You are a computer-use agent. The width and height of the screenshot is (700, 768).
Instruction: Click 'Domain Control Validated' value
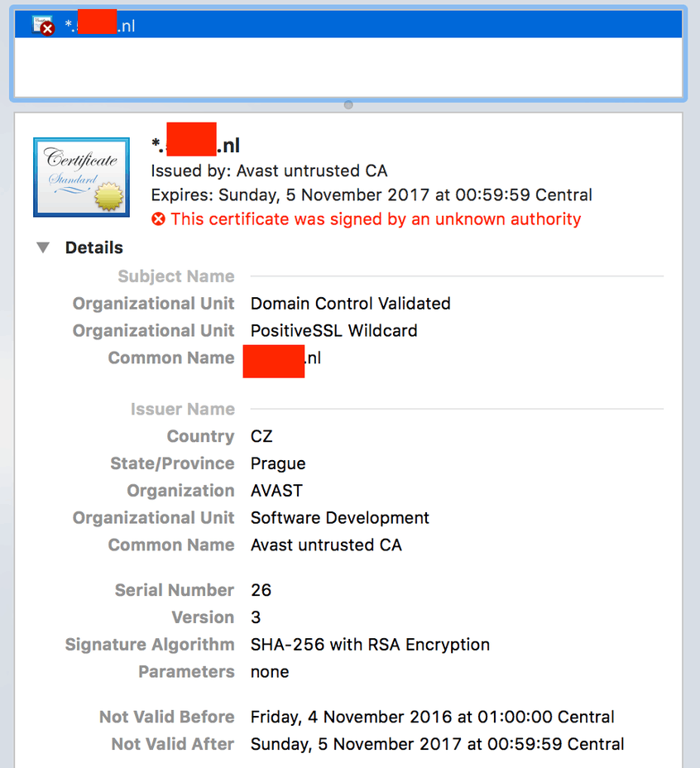click(x=350, y=304)
